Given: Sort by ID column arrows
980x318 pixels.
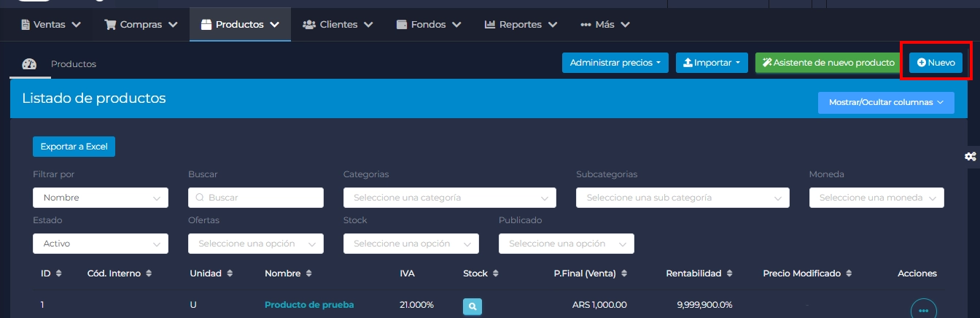Looking at the screenshot, I should (58, 274).
